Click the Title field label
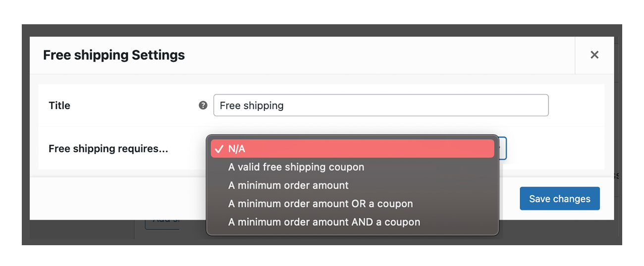This screenshot has width=644, height=266. tap(59, 105)
